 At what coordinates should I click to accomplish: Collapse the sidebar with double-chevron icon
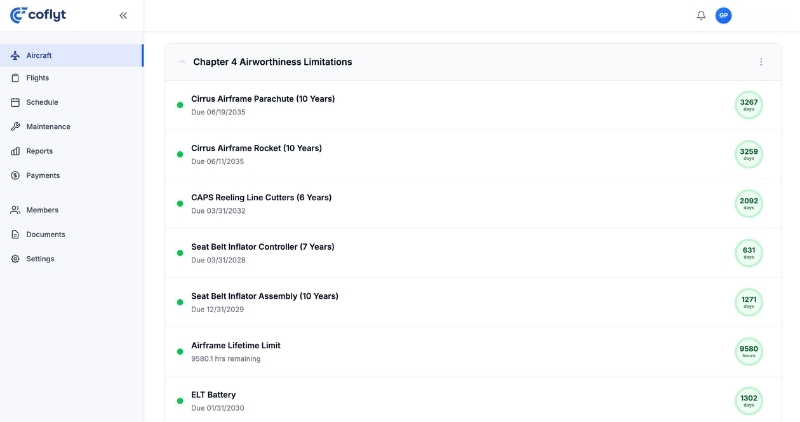coord(123,15)
